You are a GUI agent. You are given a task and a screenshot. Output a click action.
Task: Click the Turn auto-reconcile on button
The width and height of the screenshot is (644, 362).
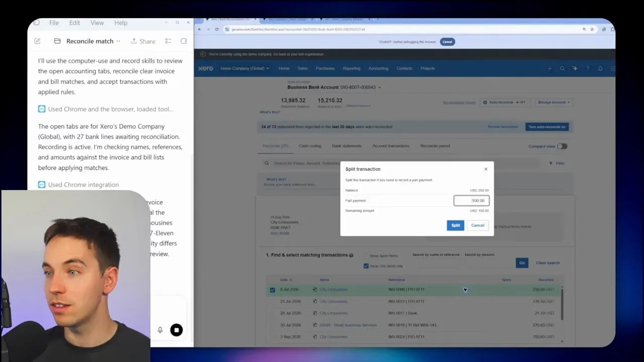pyautogui.click(x=547, y=127)
